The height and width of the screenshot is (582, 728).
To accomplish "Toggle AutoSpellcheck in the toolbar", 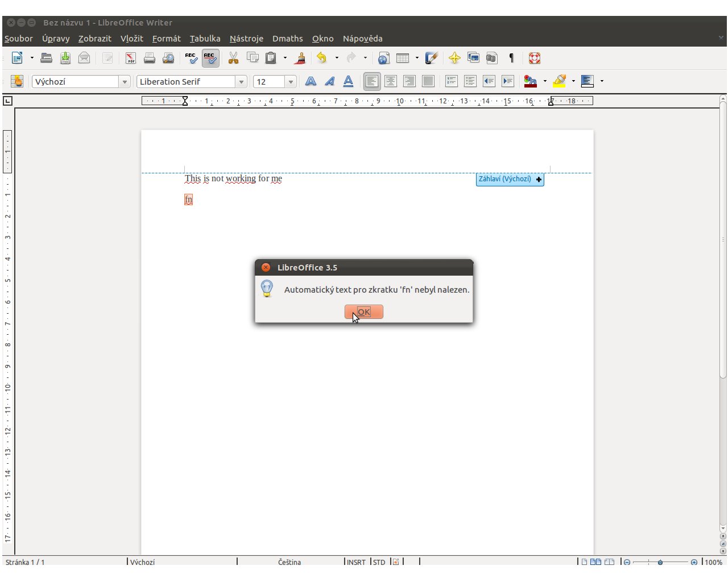I will (x=210, y=58).
